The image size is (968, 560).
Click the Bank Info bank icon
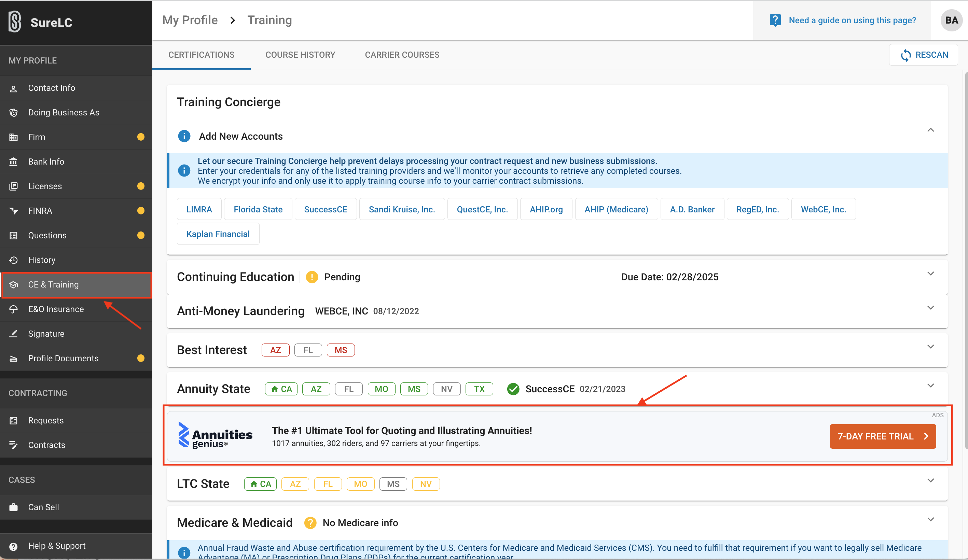(x=13, y=162)
